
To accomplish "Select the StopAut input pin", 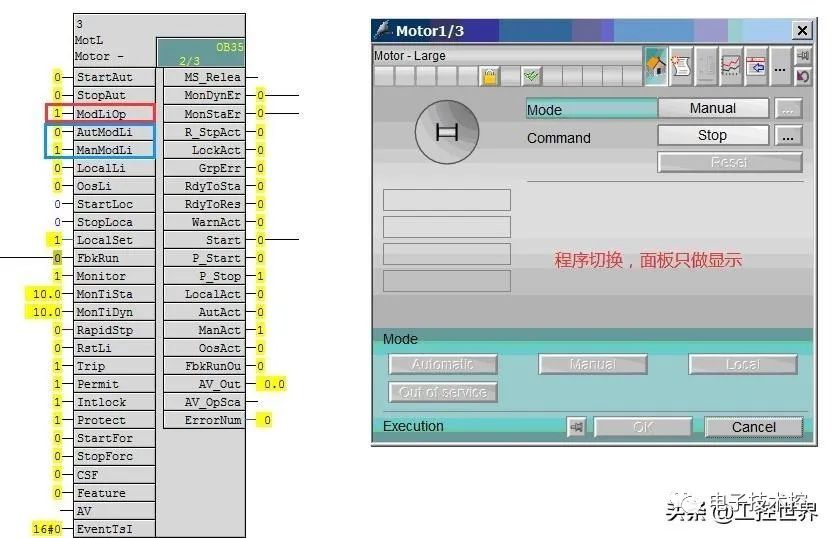I will [x=115, y=95].
